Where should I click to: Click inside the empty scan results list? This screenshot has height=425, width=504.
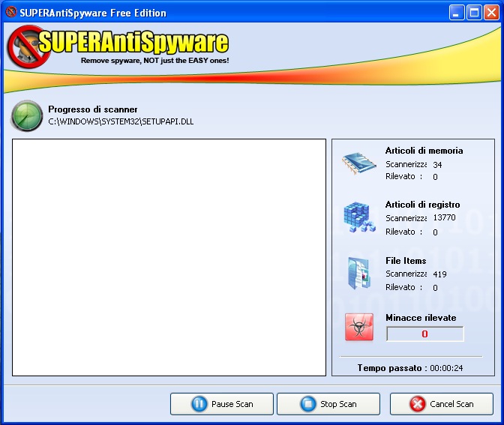169,257
